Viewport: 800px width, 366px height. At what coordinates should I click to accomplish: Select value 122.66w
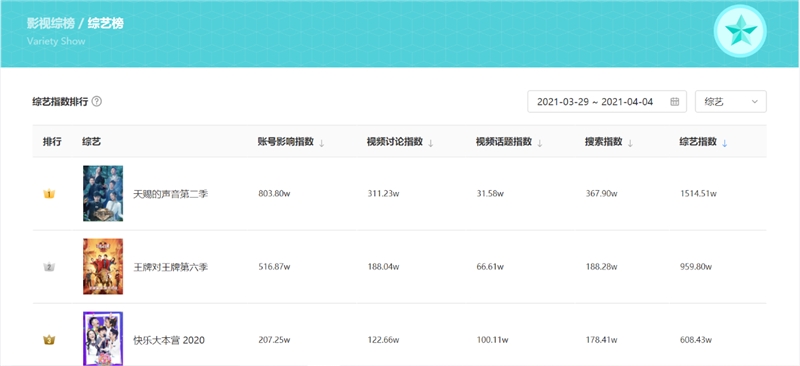point(383,339)
